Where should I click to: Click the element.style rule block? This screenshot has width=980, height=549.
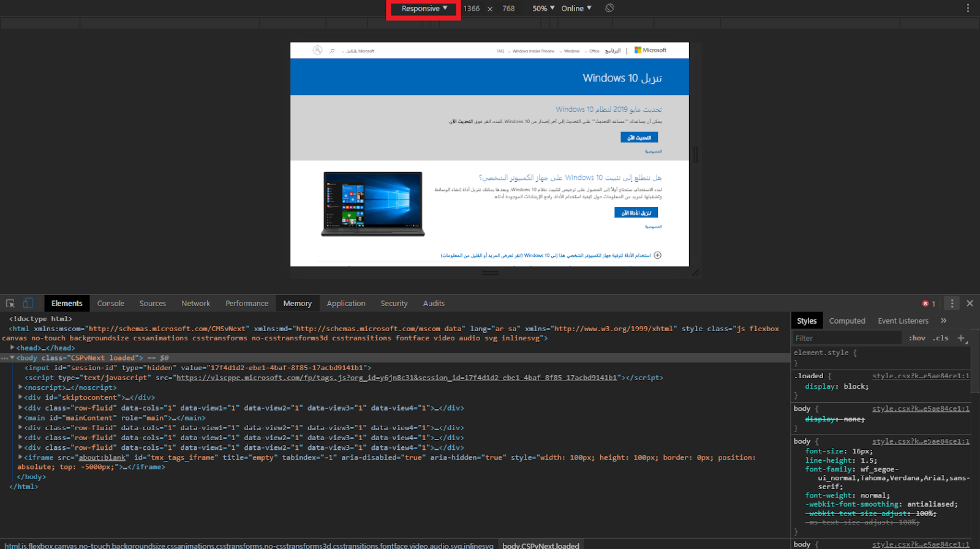tap(882, 357)
